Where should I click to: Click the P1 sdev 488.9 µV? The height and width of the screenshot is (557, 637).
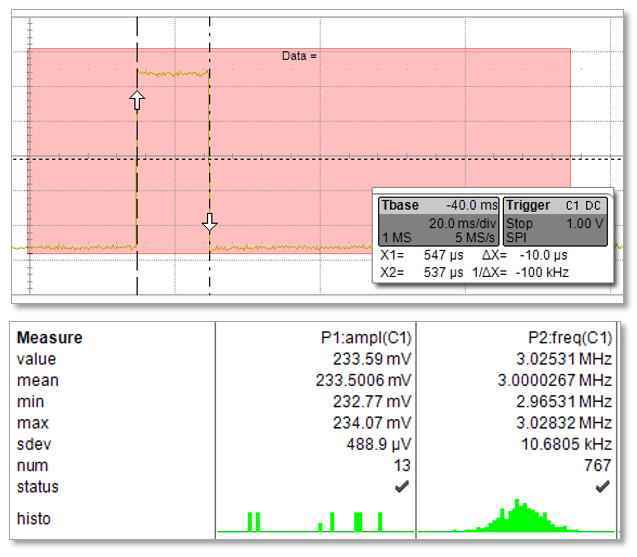pos(379,444)
